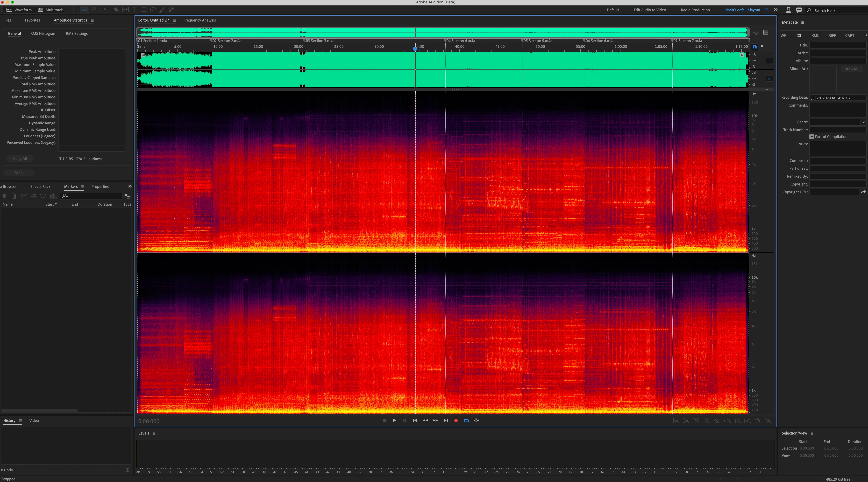
Task: Toggle Loop Playback button
Action: tap(466, 420)
